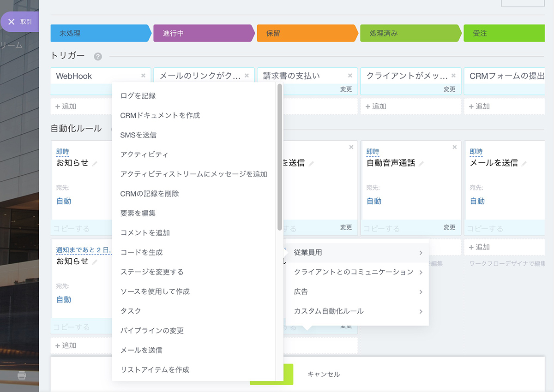Delete the 自動音声通話 automation rule
554x392 pixels.
coord(455,147)
